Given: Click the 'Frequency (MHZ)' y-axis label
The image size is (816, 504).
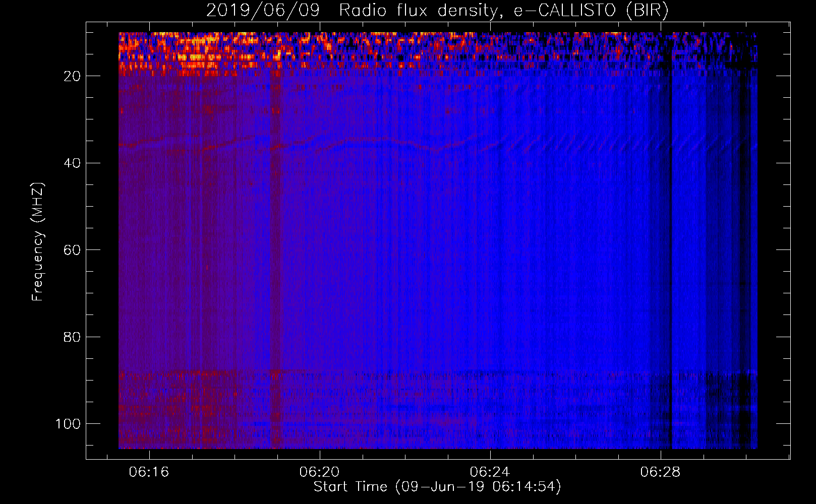Looking at the screenshot, I should point(38,242).
